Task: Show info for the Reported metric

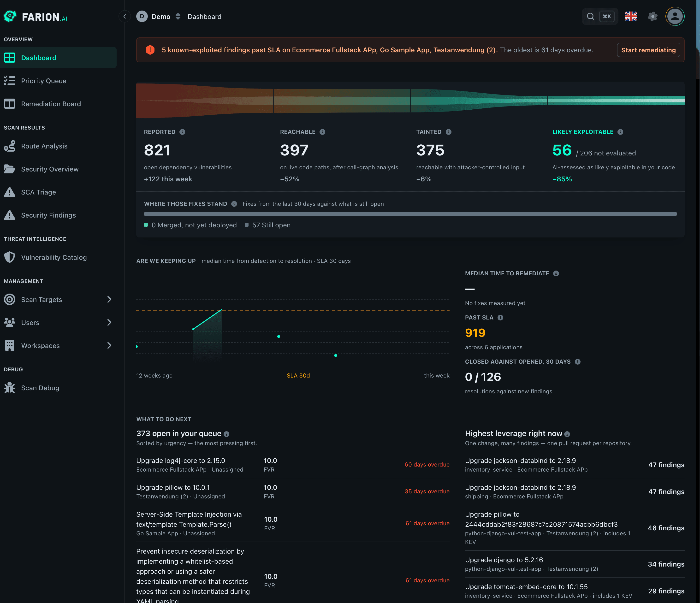Action: pyautogui.click(x=182, y=132)
